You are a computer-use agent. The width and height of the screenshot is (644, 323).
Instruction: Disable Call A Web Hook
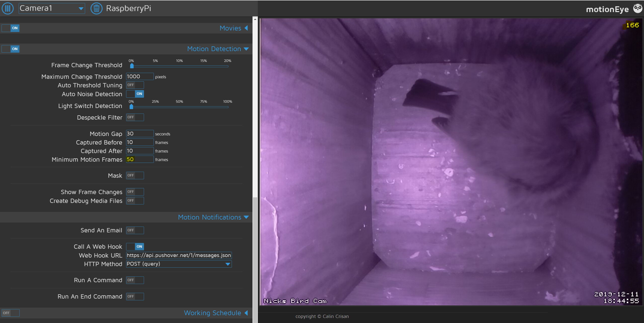pyautogui.click(x=135, y=247)
